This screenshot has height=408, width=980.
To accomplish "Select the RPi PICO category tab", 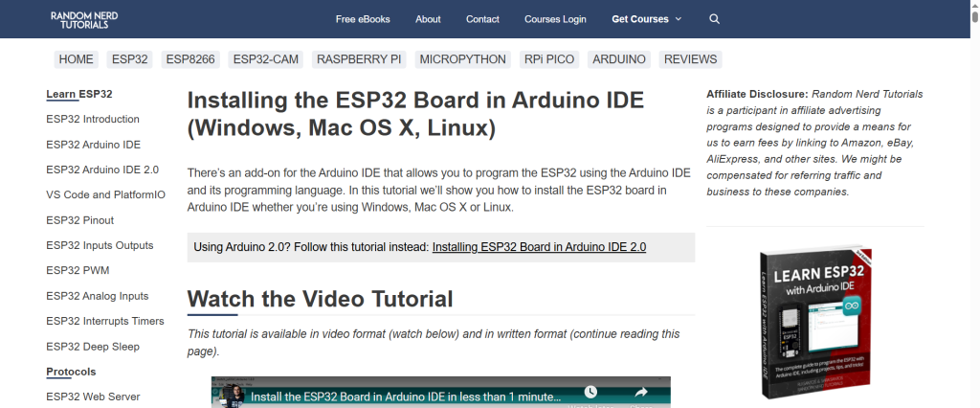I will (549, 59).
